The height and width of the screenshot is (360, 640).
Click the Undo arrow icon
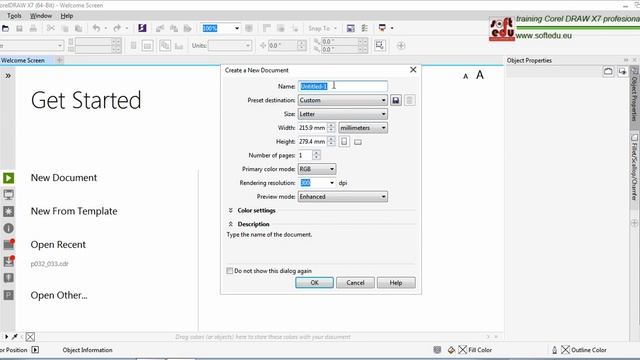tap(96, 28)
